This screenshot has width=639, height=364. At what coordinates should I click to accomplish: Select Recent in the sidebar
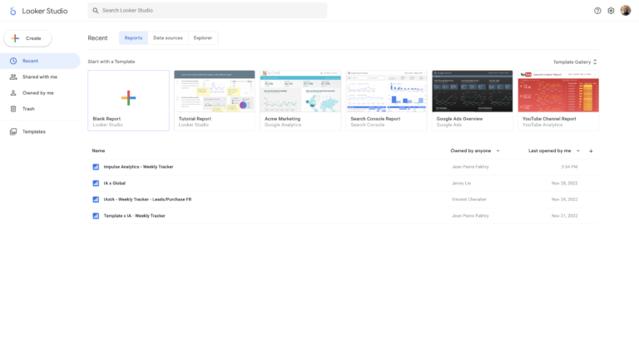coord(40,61)
